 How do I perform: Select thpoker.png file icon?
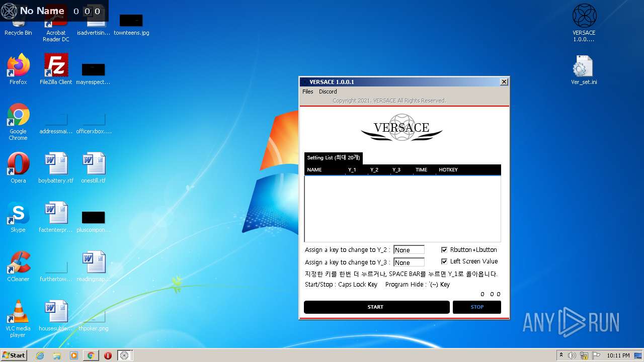pyautogui.click(x=94, y=320)
